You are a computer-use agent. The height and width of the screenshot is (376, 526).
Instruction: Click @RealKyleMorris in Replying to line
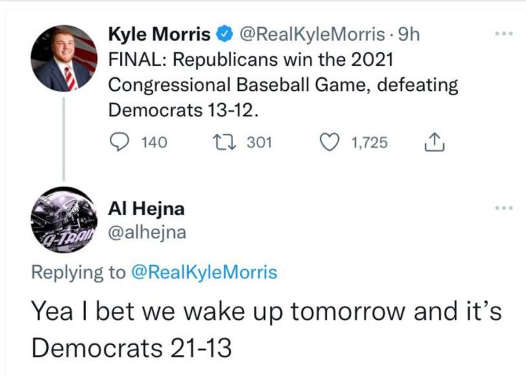(x=204, y=272)
